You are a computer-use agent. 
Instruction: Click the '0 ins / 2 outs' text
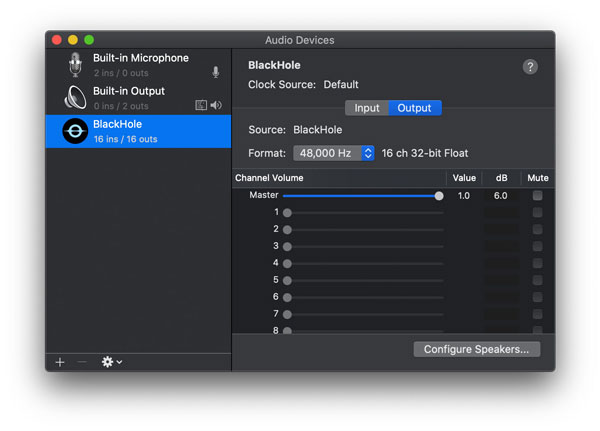[x=121, y=106]
